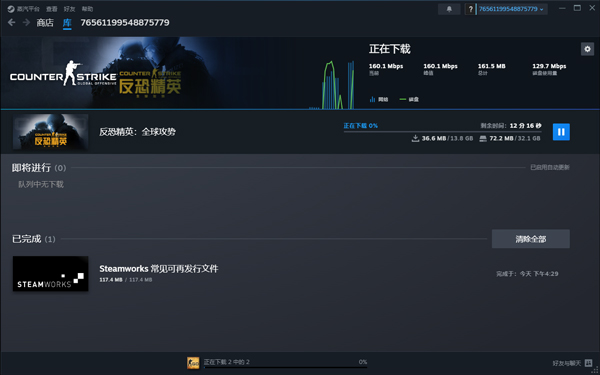Open the 好友 menu
This screenshot has width=600, height=375.
[x=70, y=9]
